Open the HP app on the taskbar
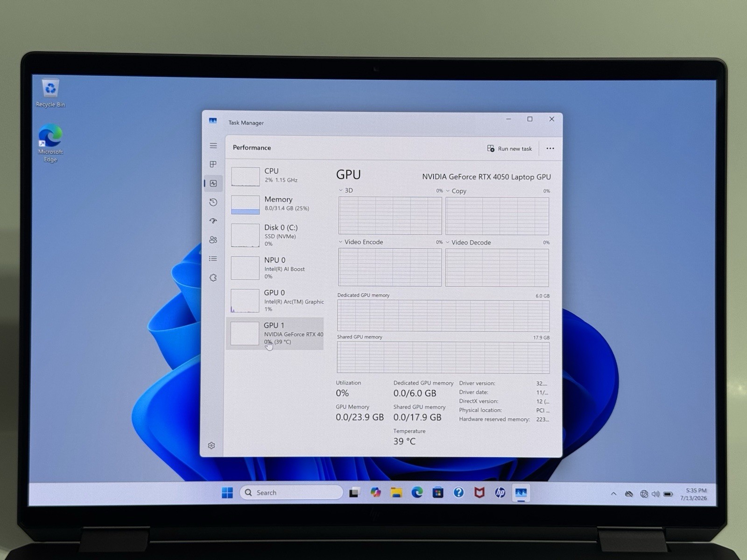The width and height of the screenshot is (747, 560). 500,493
